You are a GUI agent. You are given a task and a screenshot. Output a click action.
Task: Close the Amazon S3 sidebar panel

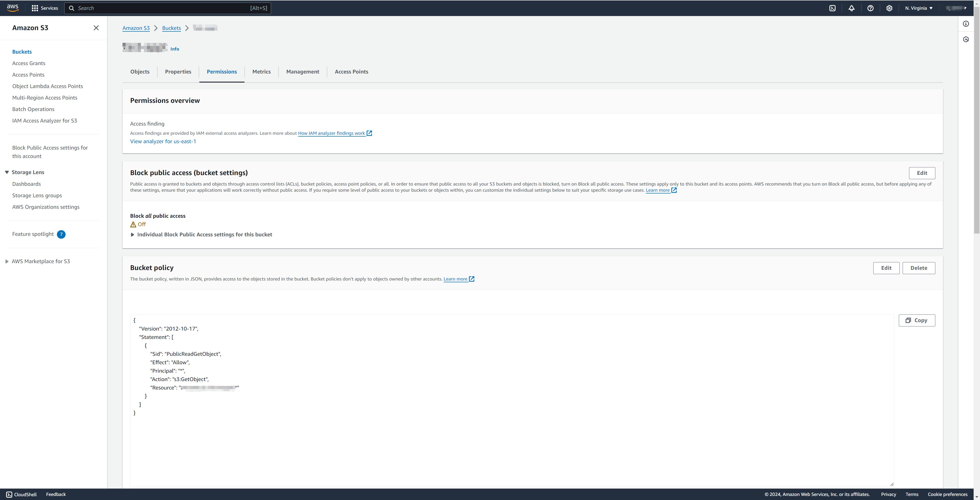click(x=96, y=28)
